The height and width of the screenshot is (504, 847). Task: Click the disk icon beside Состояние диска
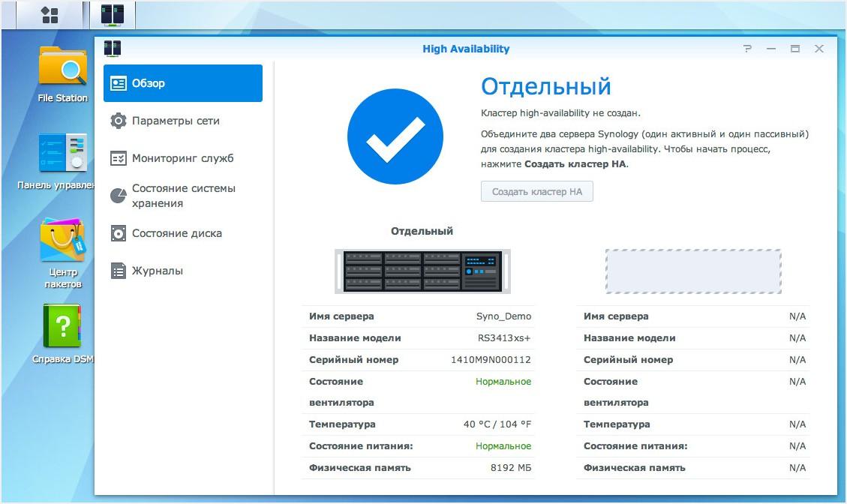click(118, 233)
